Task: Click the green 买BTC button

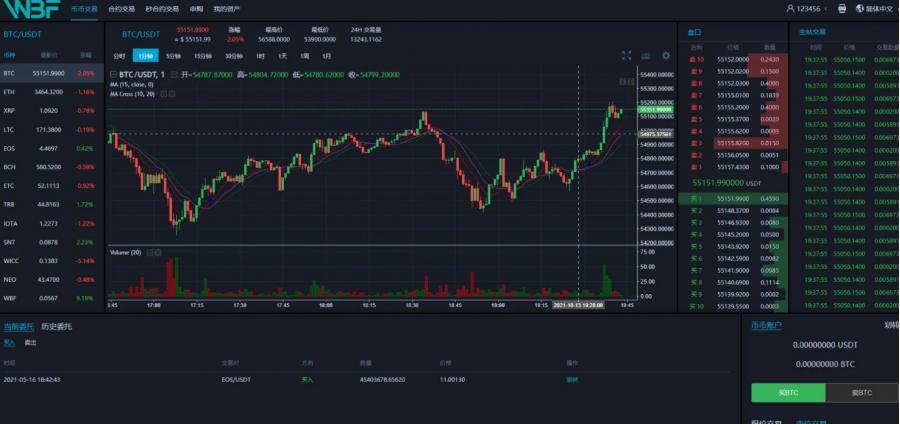Action: coord(788,393)
